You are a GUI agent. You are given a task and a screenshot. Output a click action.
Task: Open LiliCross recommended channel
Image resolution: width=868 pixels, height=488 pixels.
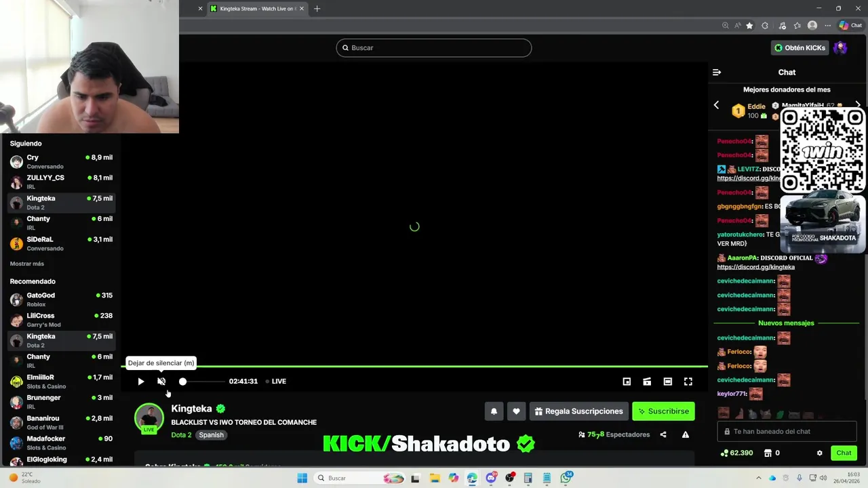tap(61, 320)
